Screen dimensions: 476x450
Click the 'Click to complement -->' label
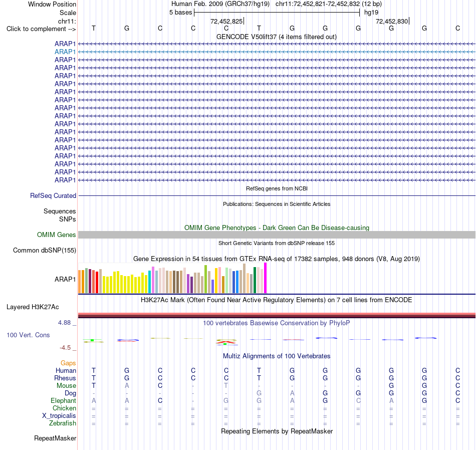click(41, 29)
